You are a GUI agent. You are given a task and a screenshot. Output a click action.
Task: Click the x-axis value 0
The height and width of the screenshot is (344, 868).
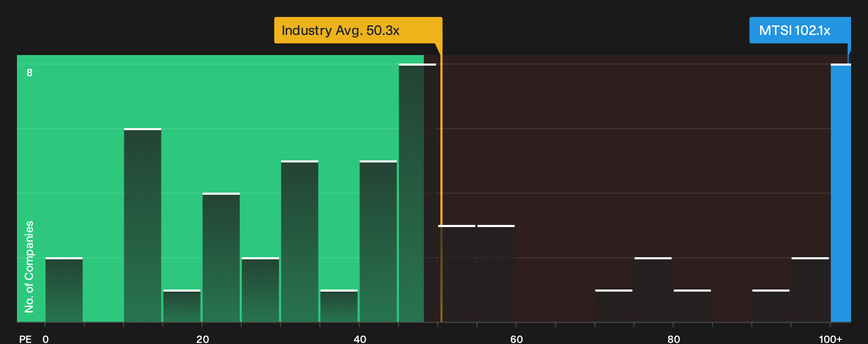(x=46, y=339)
